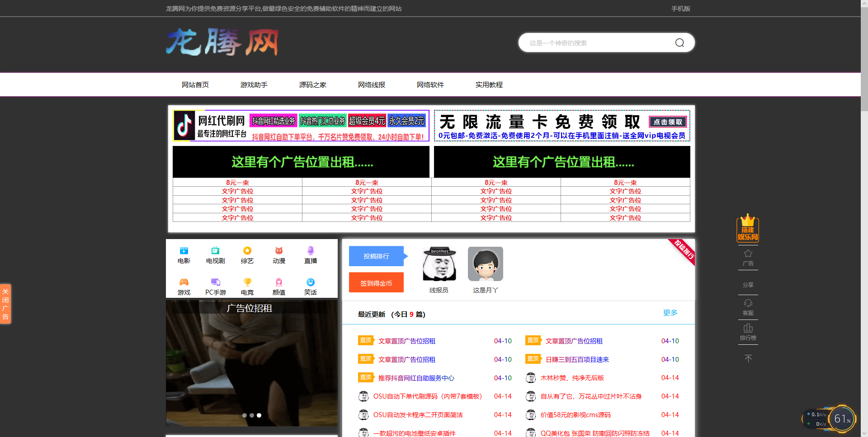Click the 投稿排行 blue button
The image size is (868, 437).
tap(377, 256)
